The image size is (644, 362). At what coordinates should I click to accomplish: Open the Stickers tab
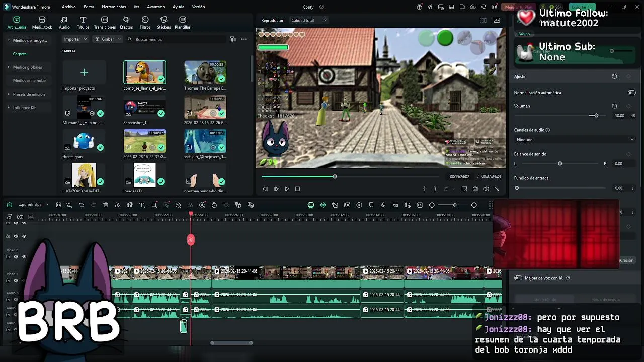click(164, 23)
